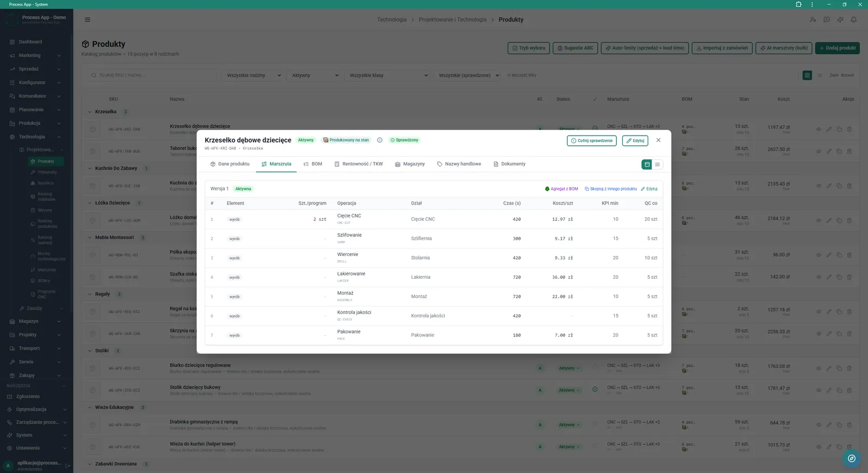Open the floating help compass button
Image resolution: width=868 pixels, height=473 pixels.
(x=852, y=458)
